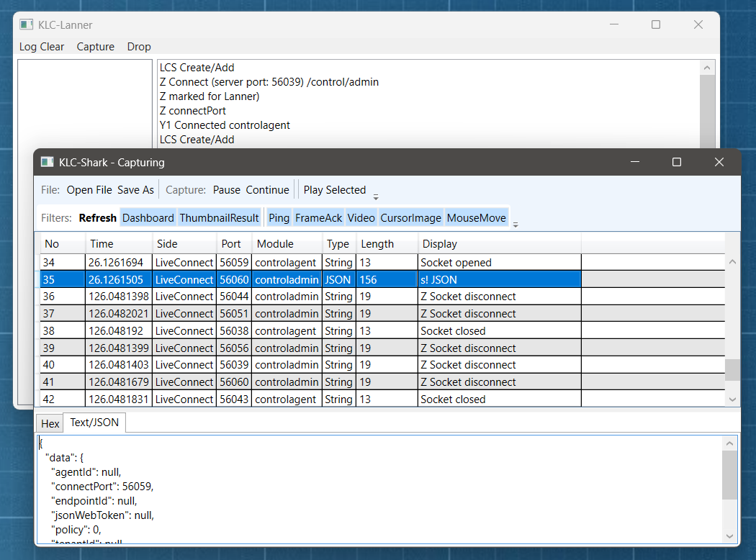Click Play Selected

click(335, 190)
